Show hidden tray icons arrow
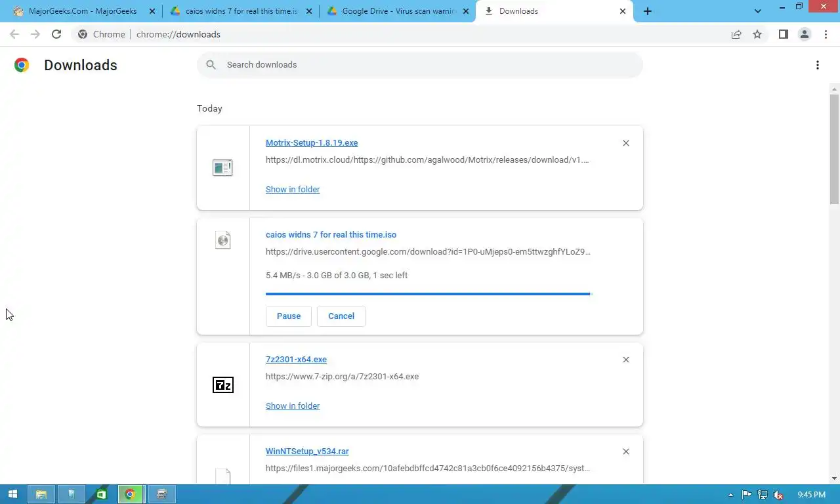 coord(731,495)
